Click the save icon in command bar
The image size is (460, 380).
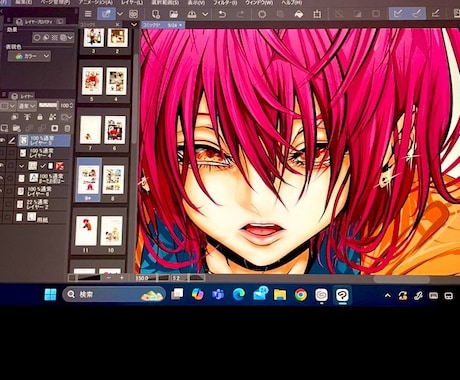point(192,14)
